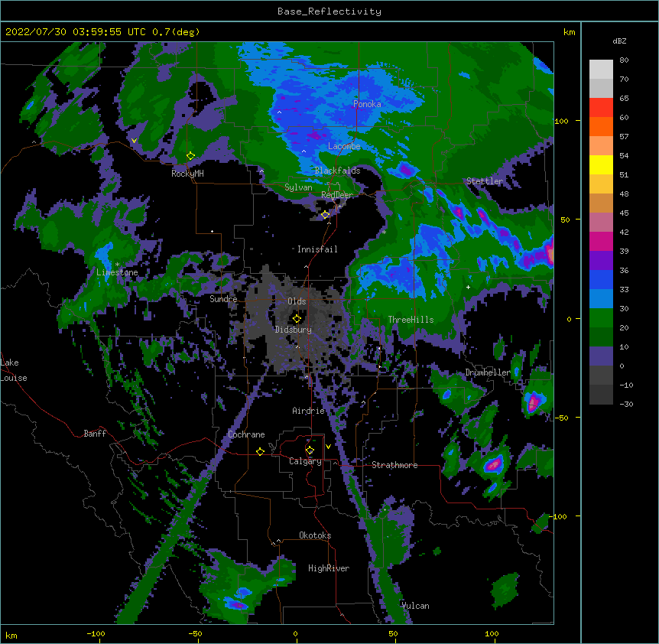
Task: Click the Strathmore label
Action: pyautogui.click(x=394, y=465)
